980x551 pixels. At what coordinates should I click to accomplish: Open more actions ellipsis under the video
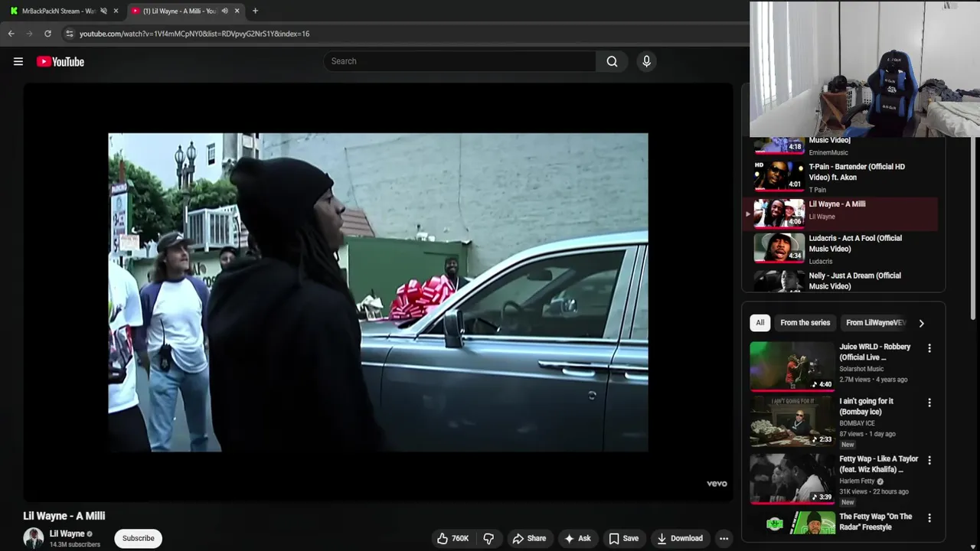pos(724,538)
